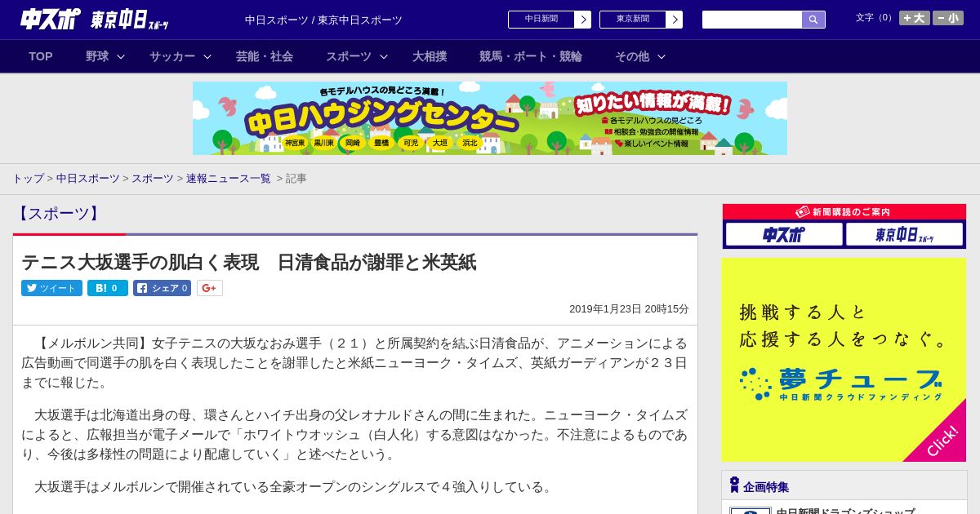Click the 中日スポーツ / 東京中日スポーツ header text
The image size is (980, 514).
(x=323, y=20)
